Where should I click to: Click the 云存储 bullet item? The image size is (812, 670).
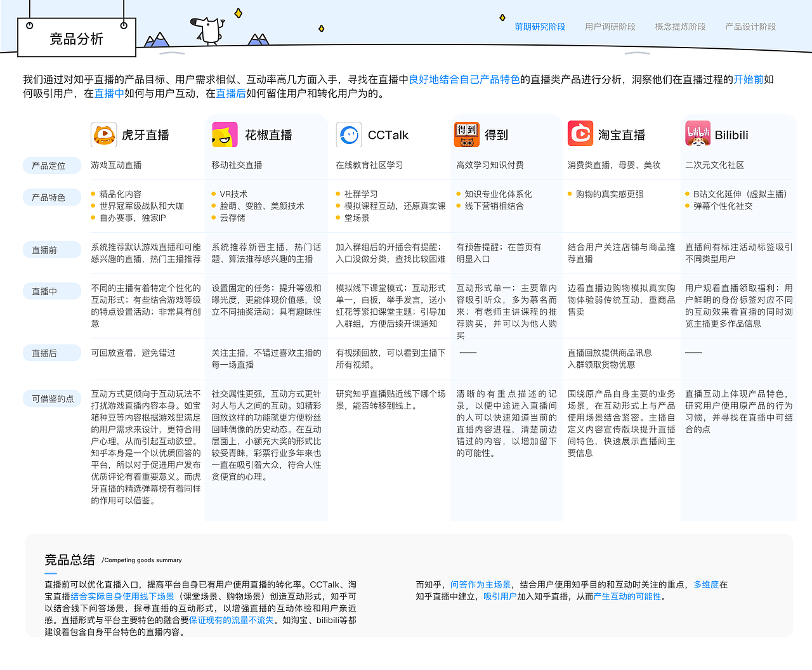[x=232, y=218]
